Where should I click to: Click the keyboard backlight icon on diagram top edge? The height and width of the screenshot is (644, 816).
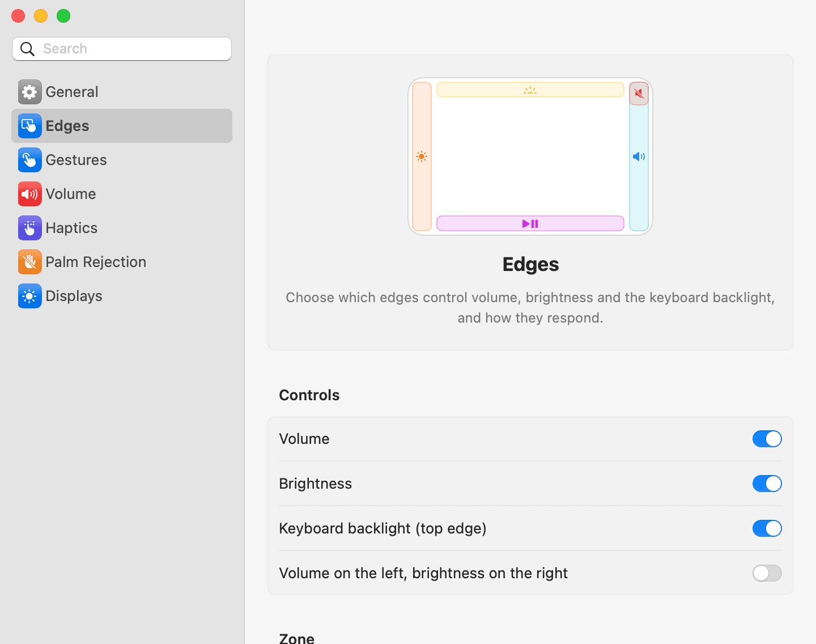click(x=530, y=90)
